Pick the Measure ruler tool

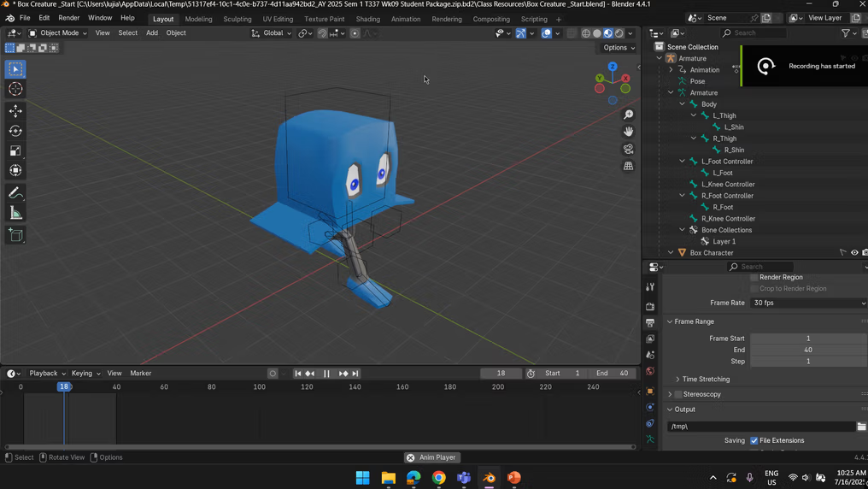(15, 213)
